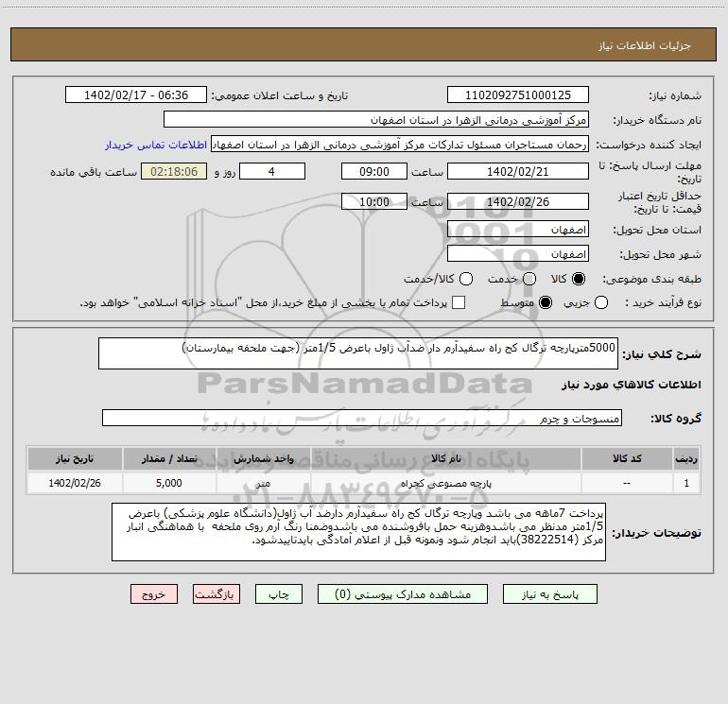Click the table need date cell 1402/02/26
This screenshot has width=728, height=704.
click(x=75, y=483)
